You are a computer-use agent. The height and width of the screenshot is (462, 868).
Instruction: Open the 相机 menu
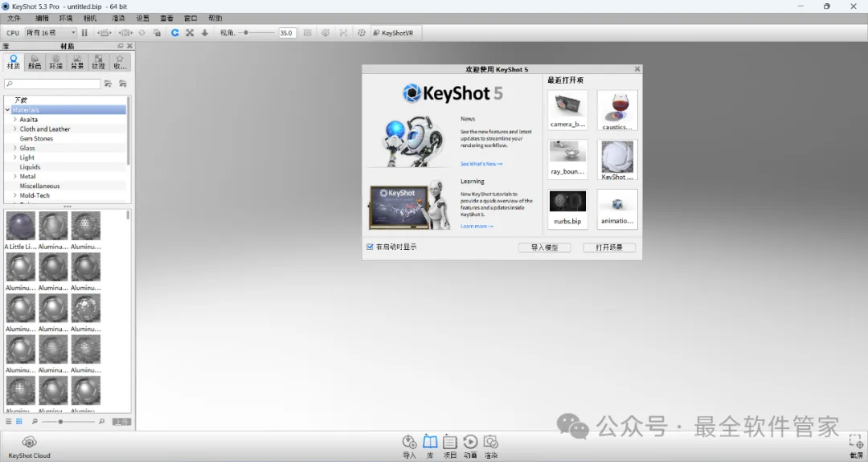90,18
